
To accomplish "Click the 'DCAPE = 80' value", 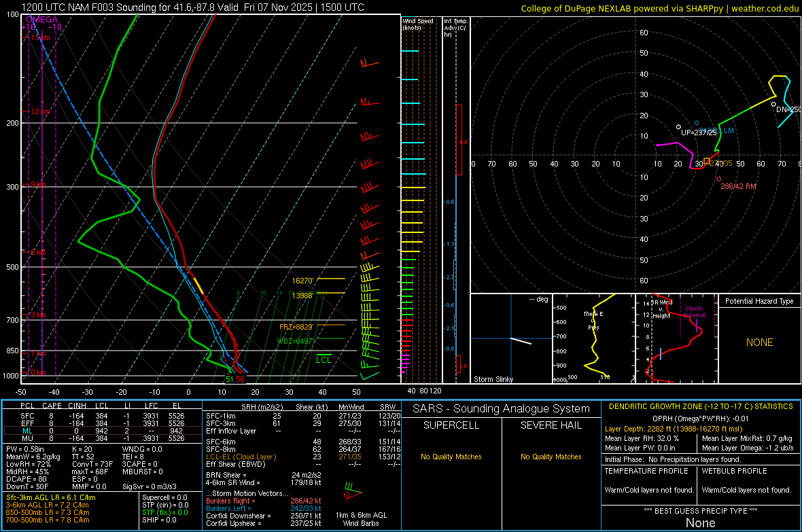I will point(27,479).
